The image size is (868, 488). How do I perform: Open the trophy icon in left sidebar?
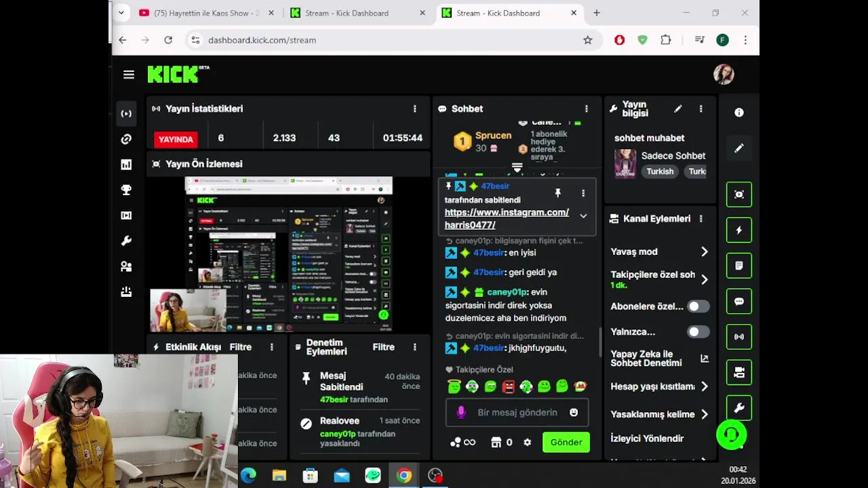(x=126, y=190)
